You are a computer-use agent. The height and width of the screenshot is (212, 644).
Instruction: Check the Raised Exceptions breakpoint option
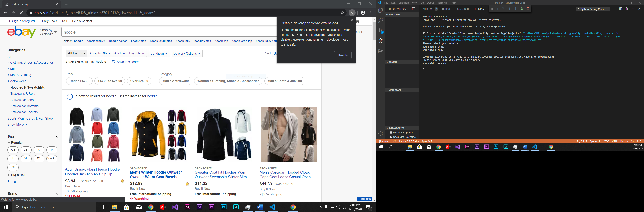tap(391, 132)
